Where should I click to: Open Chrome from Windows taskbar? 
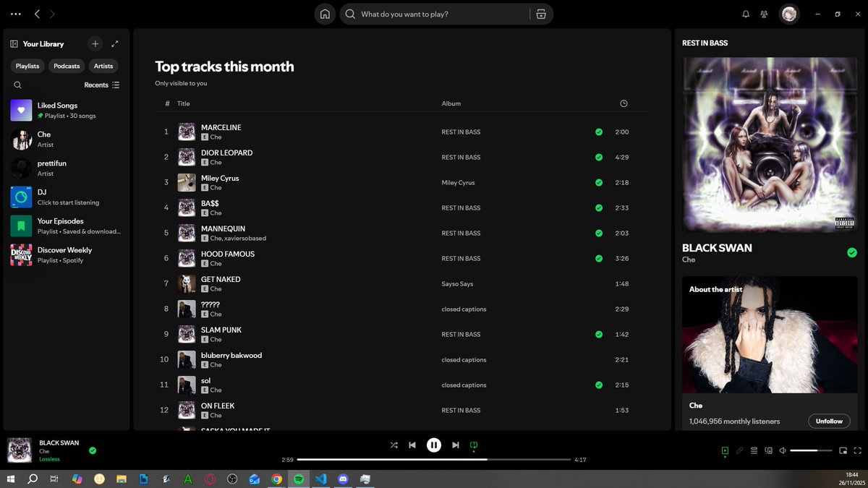click(x=276, y=479)
